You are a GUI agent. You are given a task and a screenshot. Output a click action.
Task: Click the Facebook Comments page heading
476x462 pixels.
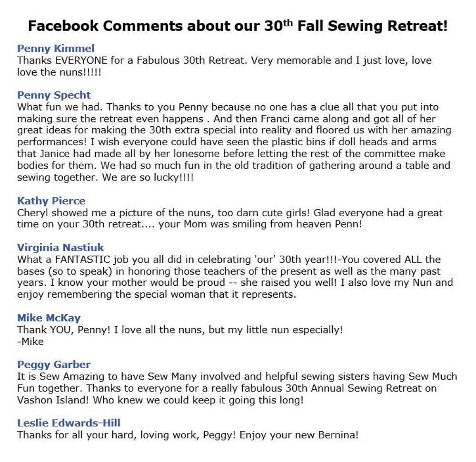[238, 26]
